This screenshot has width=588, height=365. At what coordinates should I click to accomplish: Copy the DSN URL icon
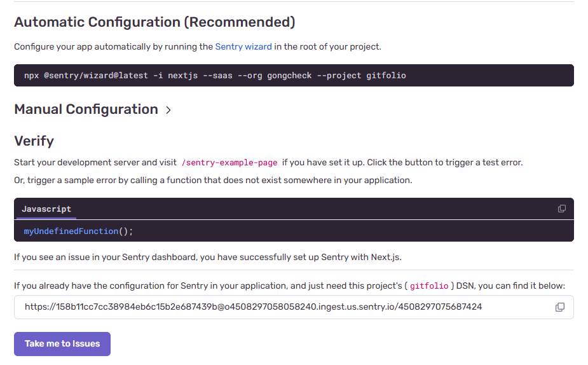(559, 307)
